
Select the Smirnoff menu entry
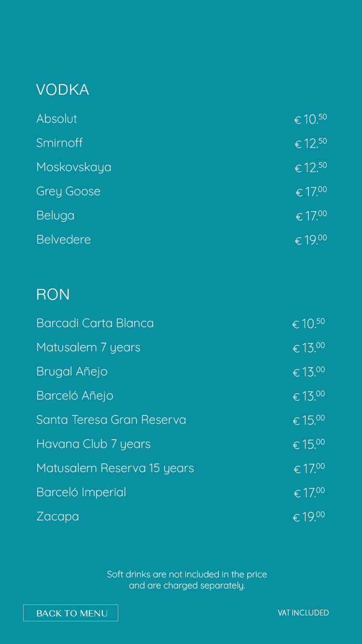[181, 143]
